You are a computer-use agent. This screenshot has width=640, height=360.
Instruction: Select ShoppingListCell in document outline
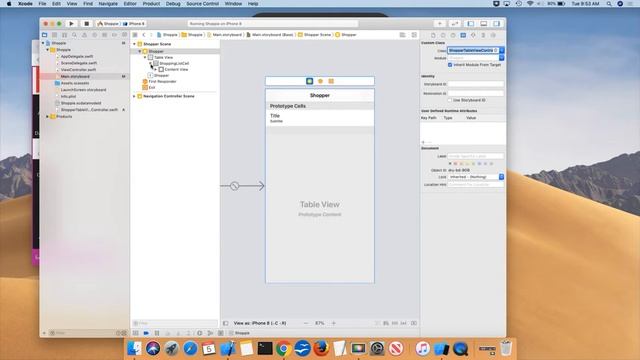point(173,64)
